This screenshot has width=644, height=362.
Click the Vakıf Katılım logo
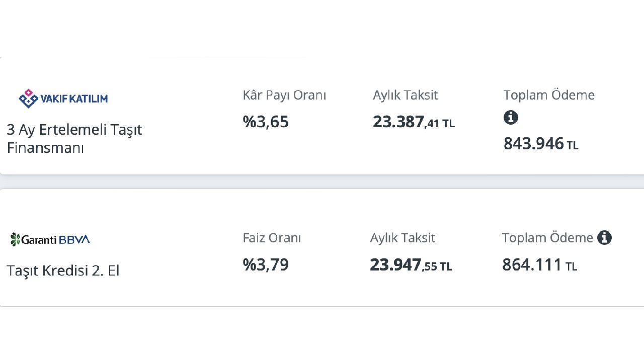[63, 98]
